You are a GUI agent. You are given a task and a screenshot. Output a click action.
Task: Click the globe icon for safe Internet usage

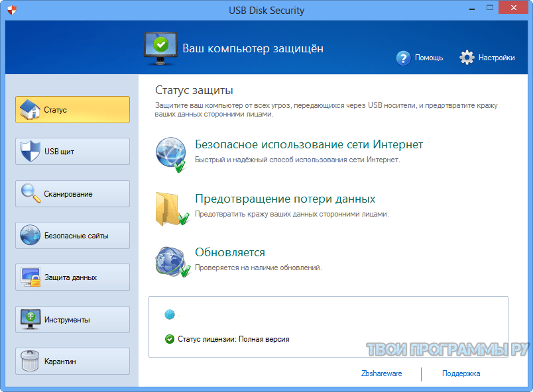click(x=171, y=154)
